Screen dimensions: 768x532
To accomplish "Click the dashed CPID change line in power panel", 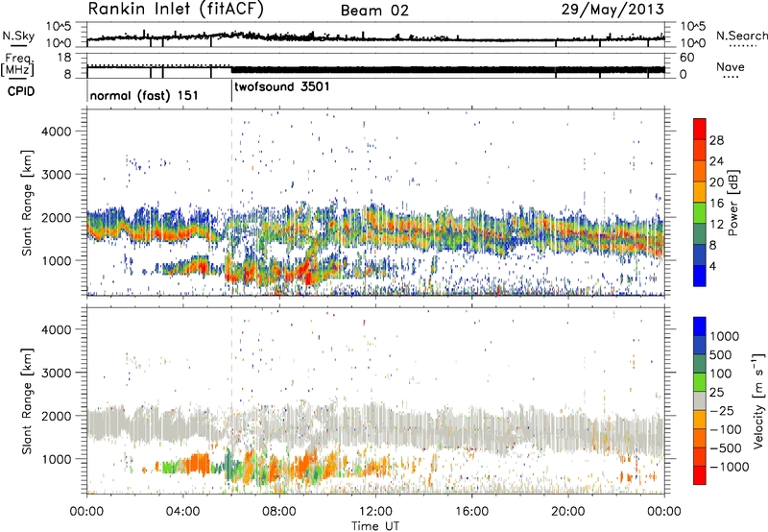I will click(231, 203).
